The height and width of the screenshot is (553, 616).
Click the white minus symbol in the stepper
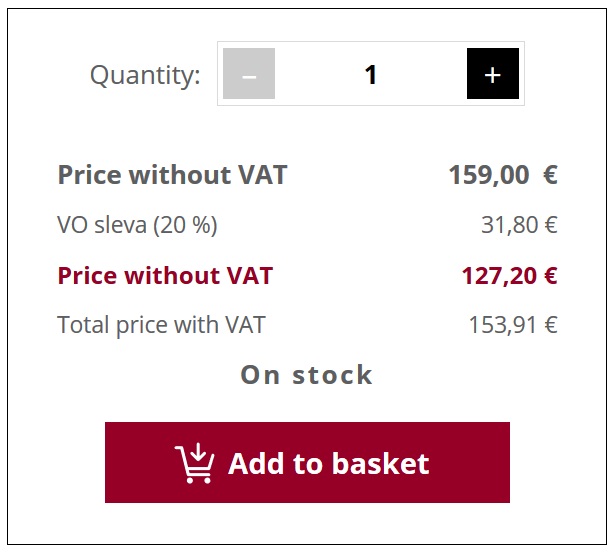coord(249,77)
